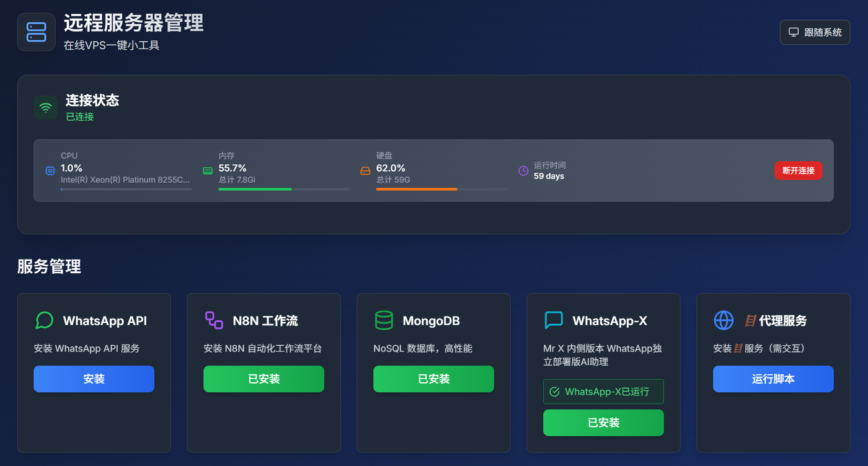Click 运行脚本 button for proxy service
This screenshot has height=466, width=868.
click(x=773, y=379)
